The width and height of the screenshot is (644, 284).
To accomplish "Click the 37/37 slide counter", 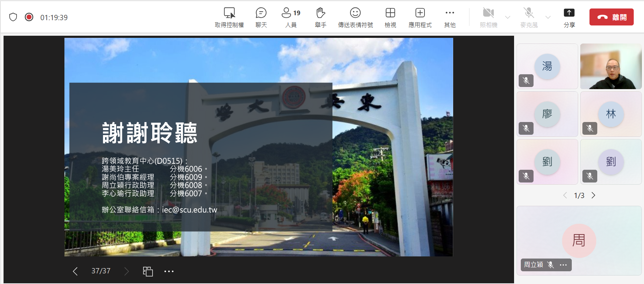I will 101,271.
